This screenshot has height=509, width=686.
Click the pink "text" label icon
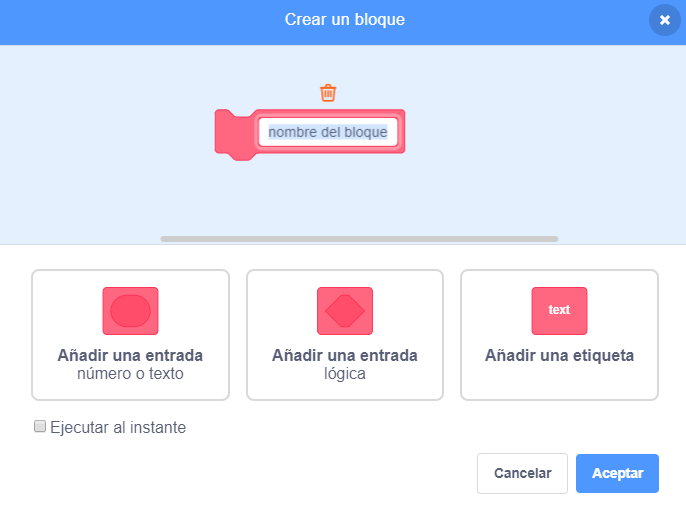tap(559, 310)
